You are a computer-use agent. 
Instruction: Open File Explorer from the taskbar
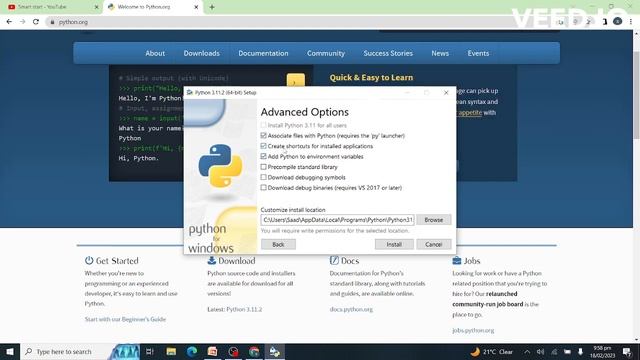pos(171,351)
